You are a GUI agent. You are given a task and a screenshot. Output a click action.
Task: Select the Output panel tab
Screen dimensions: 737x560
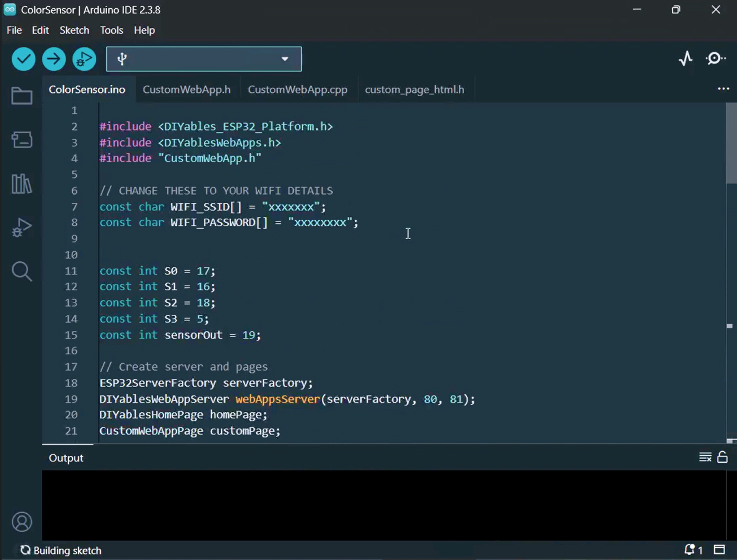(66, 458)
